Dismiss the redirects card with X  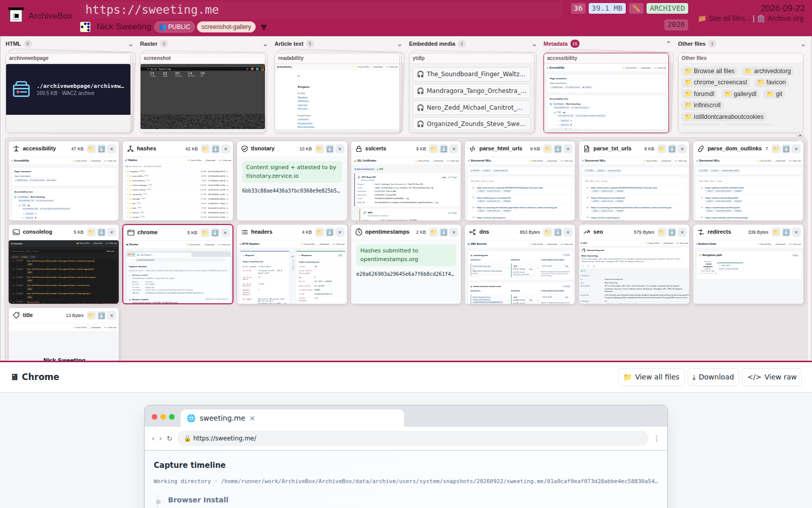(796, 232)
